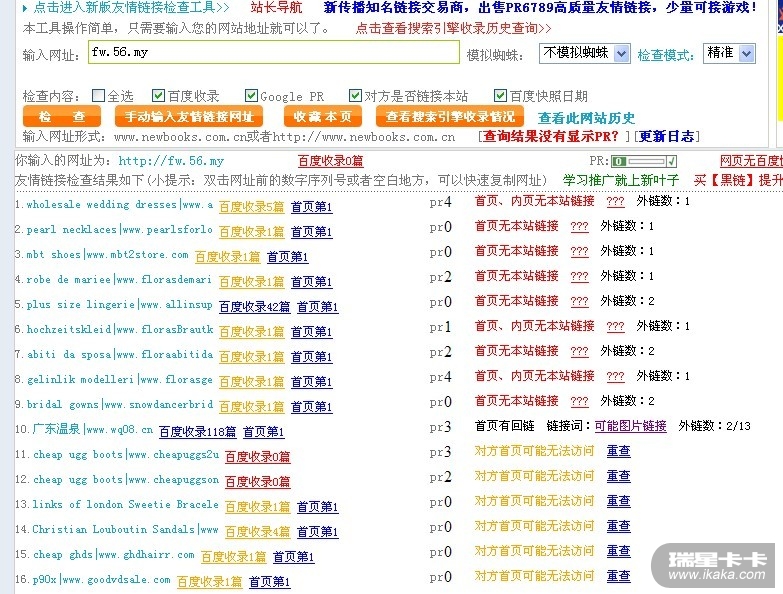
Task: Open the pearl necklaces site link
Action: coord(119,230)
